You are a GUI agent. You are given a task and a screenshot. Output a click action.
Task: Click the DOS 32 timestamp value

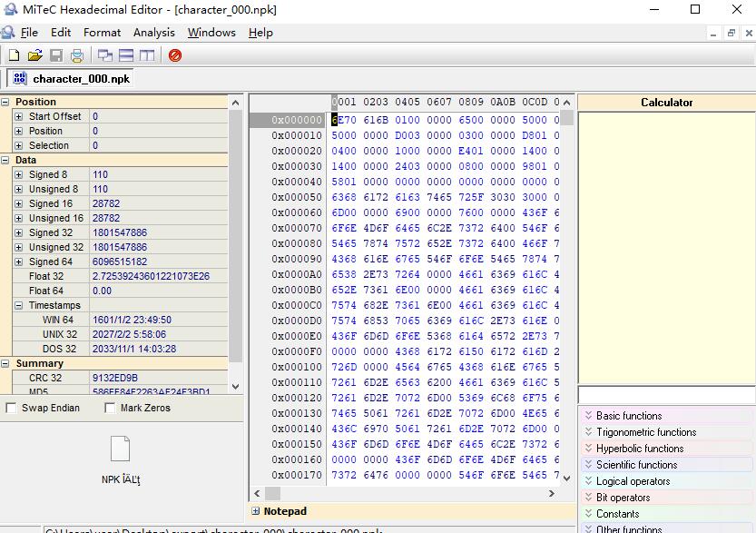pos(134,349)
